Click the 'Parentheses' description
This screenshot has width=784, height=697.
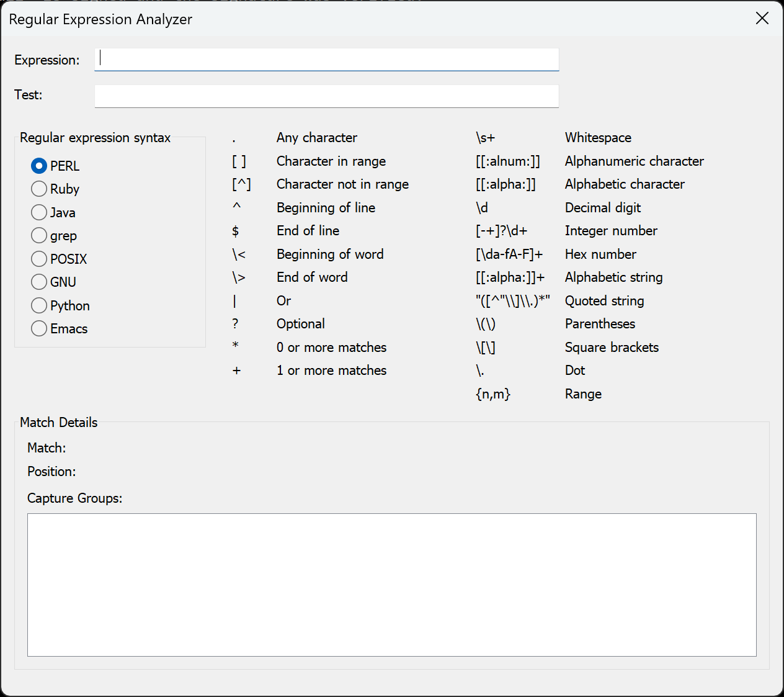click(x=600, y=323)
